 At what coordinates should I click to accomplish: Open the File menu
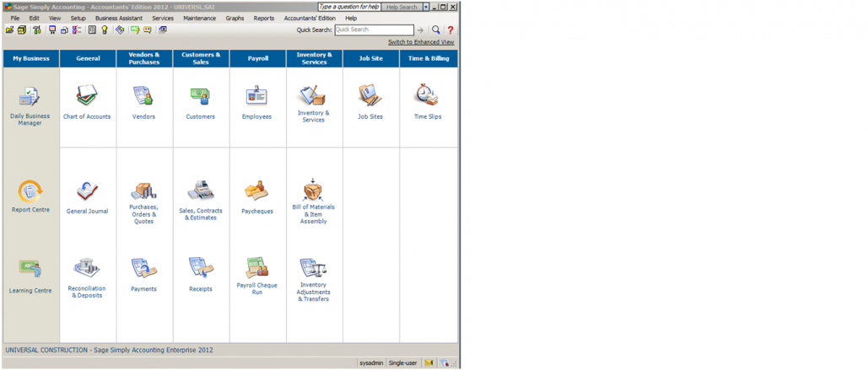click(15, 19)
